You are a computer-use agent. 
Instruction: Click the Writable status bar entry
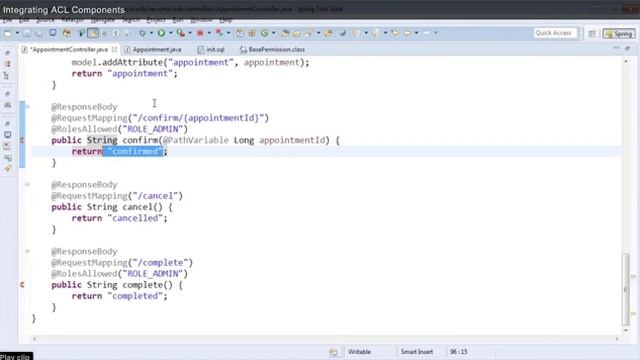click(359, 352)
